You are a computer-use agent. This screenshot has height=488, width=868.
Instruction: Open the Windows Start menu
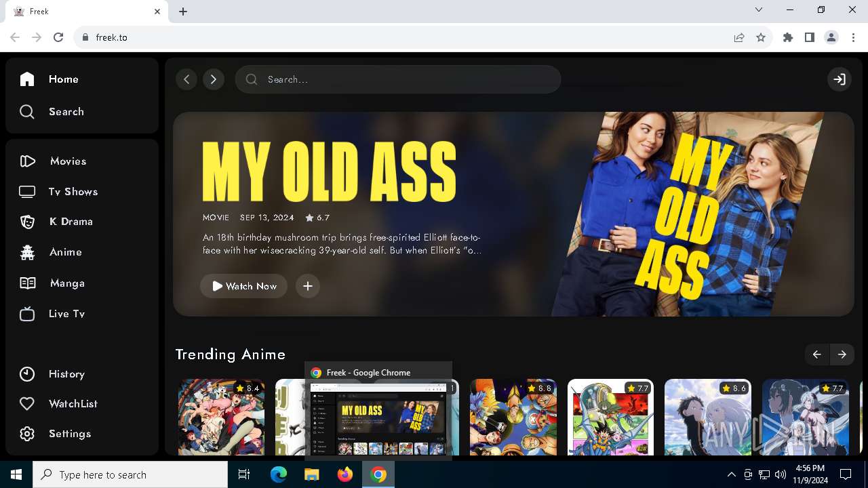16,475
